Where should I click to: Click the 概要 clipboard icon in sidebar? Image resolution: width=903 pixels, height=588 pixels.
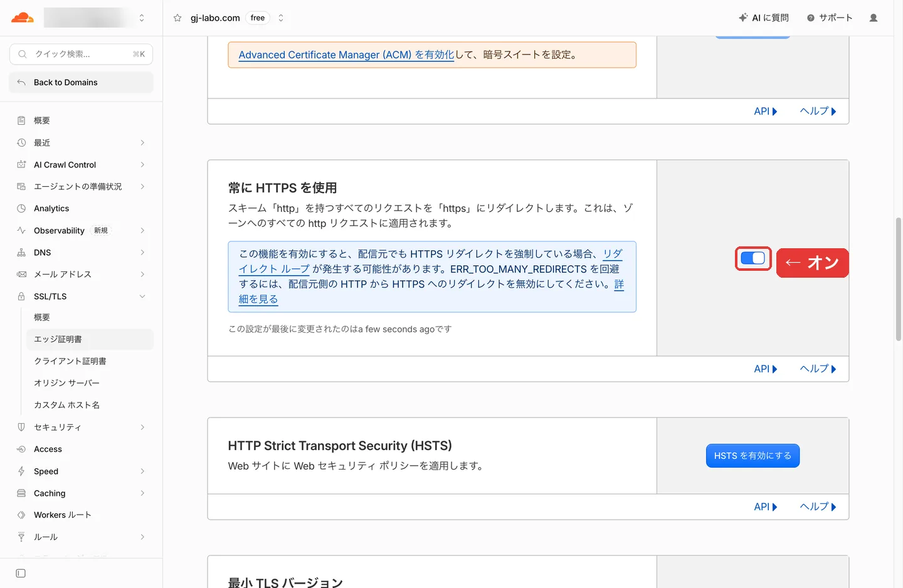pos(21,120)
